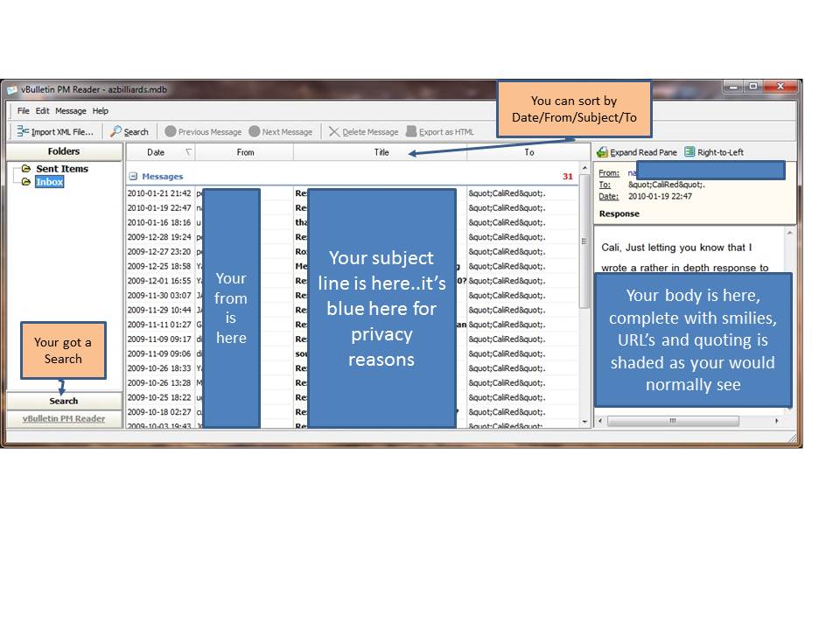Select the Sent Items folder
Screen dimensions: 840x630
(x=61, y=169)
